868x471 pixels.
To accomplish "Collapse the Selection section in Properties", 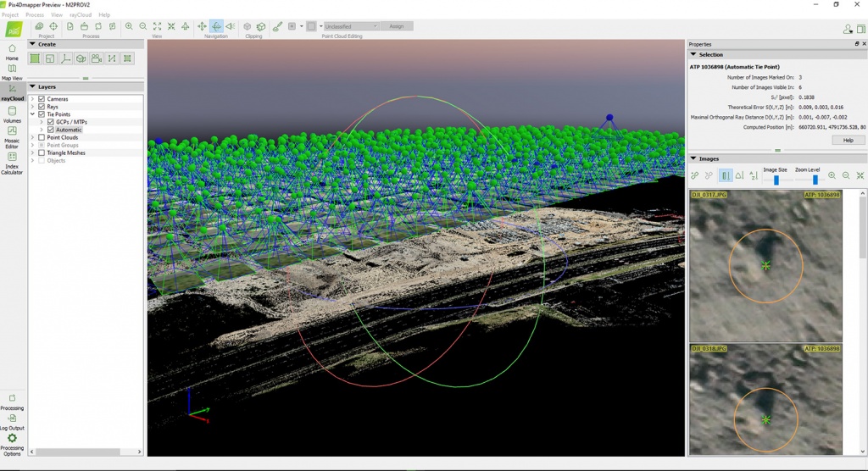I will point(693,54).
